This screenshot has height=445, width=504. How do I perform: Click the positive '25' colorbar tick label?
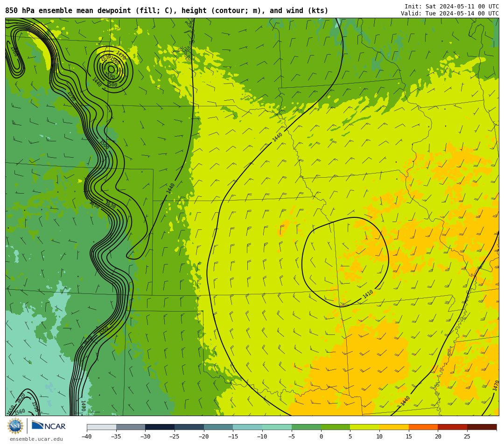pyautogui.click(x=467, y=437)
